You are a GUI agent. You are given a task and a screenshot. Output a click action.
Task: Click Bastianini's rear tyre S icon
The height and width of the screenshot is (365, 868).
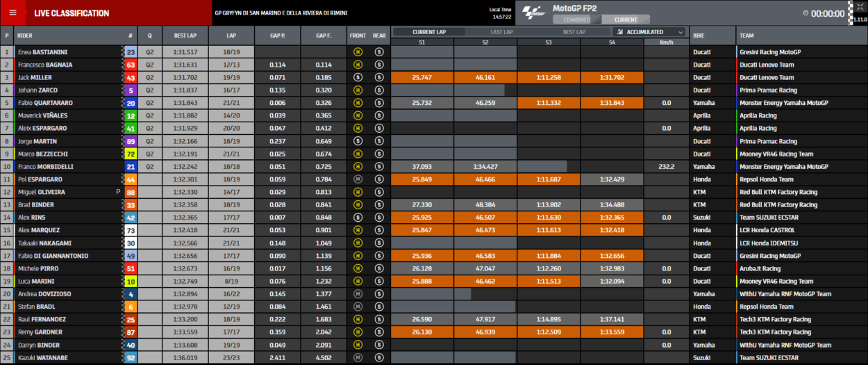379,52
